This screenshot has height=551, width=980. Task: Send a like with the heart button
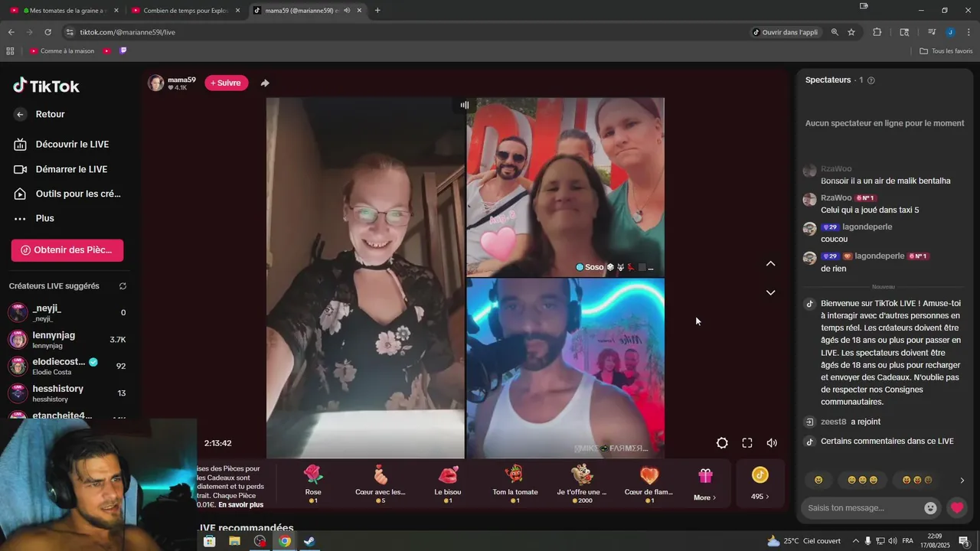tap(956, 507)
